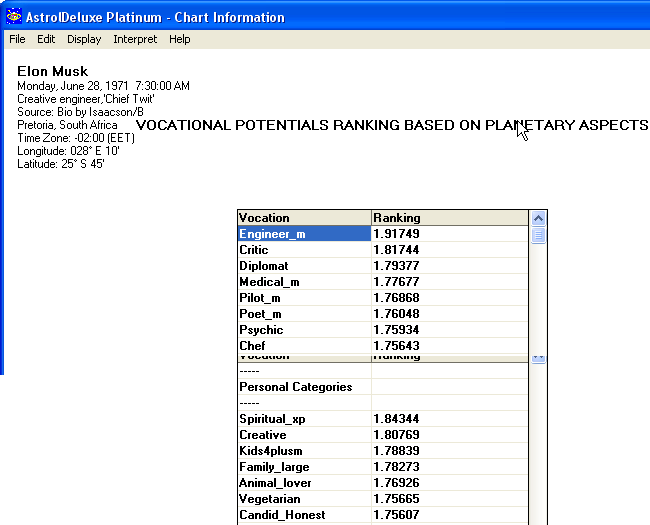Select the Candid_Honest category row
The width and height of the screenshot is (650, 525).
(x=383, y=515)
